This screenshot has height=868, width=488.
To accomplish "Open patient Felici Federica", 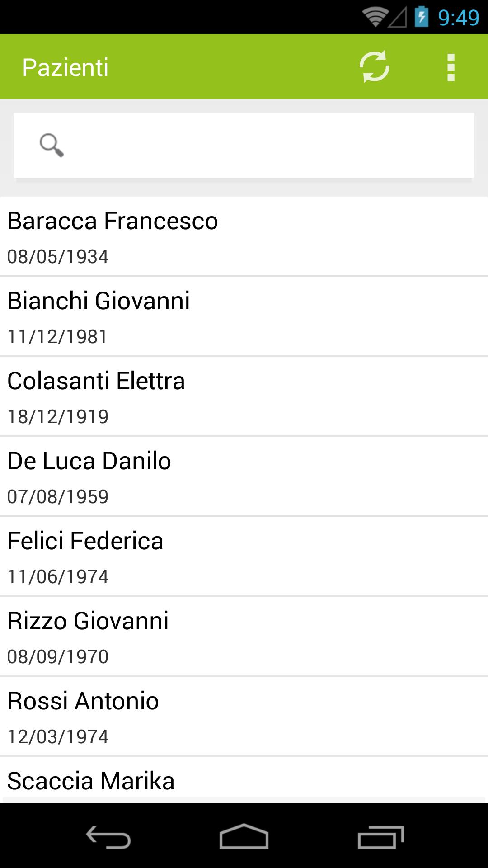I will [244, 556].
